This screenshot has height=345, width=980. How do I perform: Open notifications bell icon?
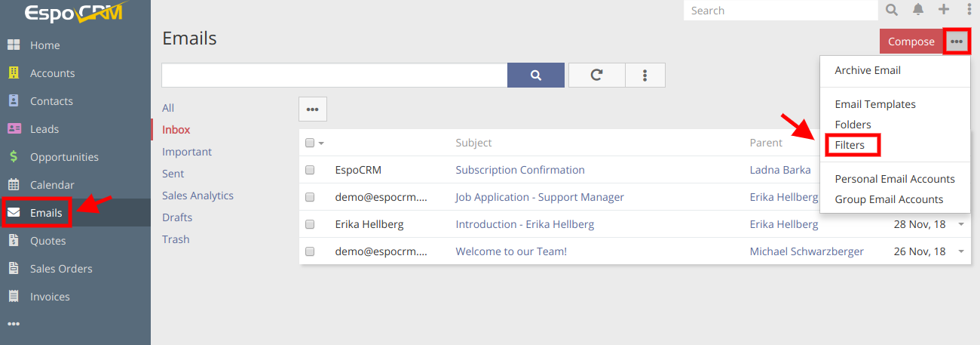pos(918,10)
